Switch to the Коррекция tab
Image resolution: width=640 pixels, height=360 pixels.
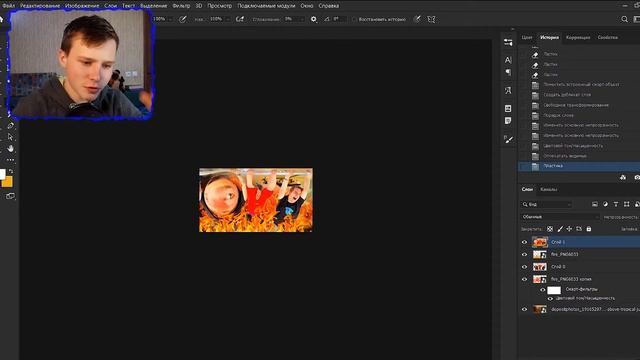coord(578,37)
